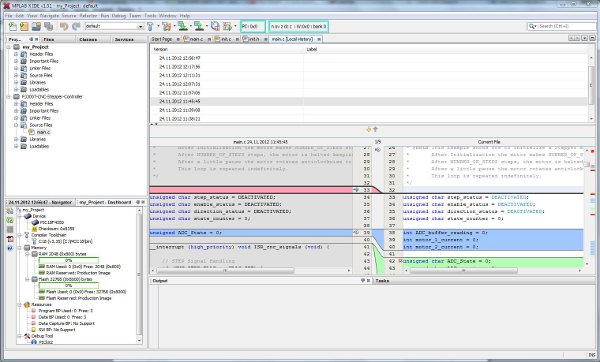Close the main.c Local History tab
The height and width of the screenshot is (362, 600).
pos(319,39)
